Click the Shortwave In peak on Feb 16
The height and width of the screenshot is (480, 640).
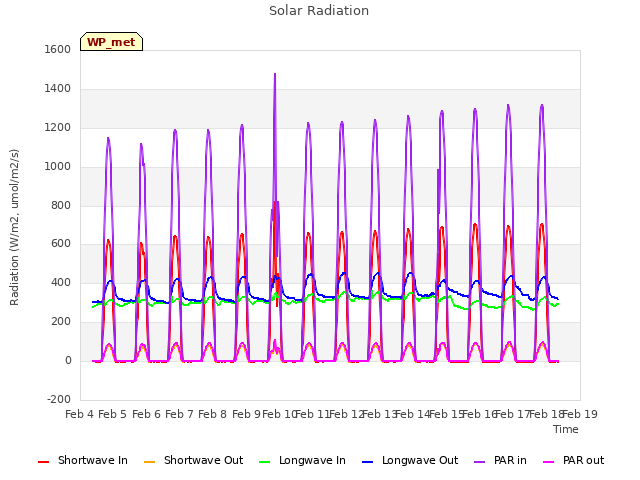click(475, 224)
